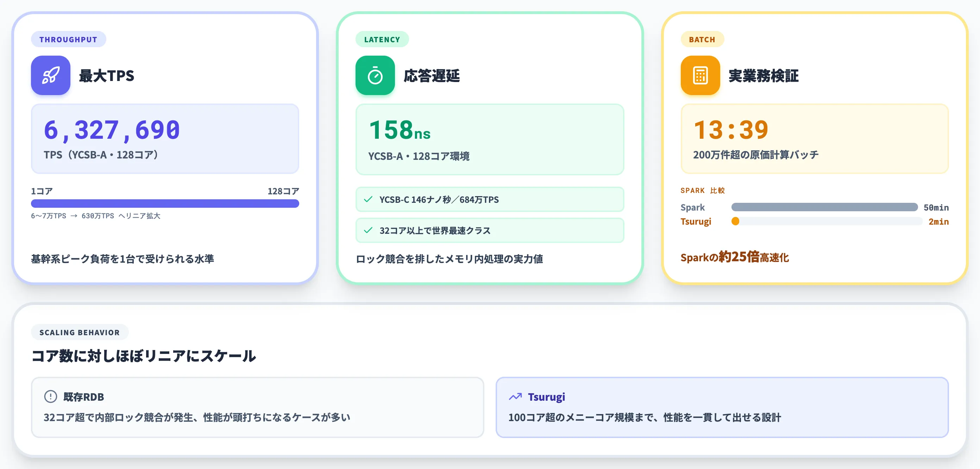Click the 1コア to 128コア progress bar
The image size is (980, 469).
[165, 203]
